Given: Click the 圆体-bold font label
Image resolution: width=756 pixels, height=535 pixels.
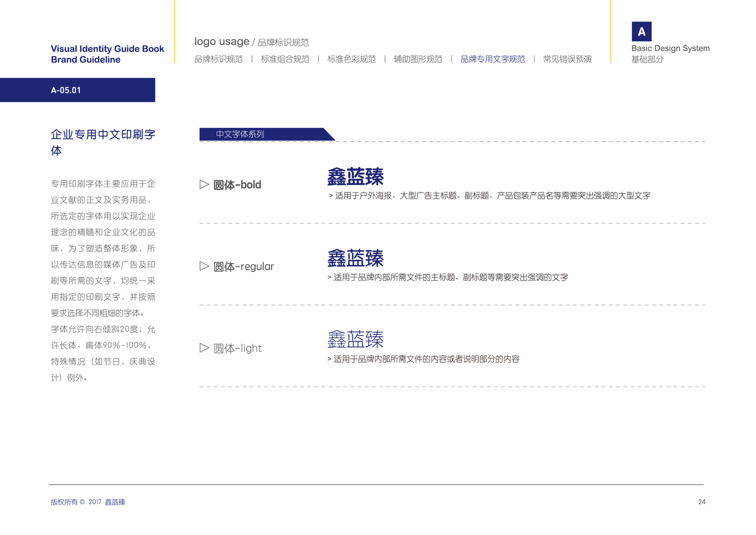Looking at the screenshot, I should (237, 185).
